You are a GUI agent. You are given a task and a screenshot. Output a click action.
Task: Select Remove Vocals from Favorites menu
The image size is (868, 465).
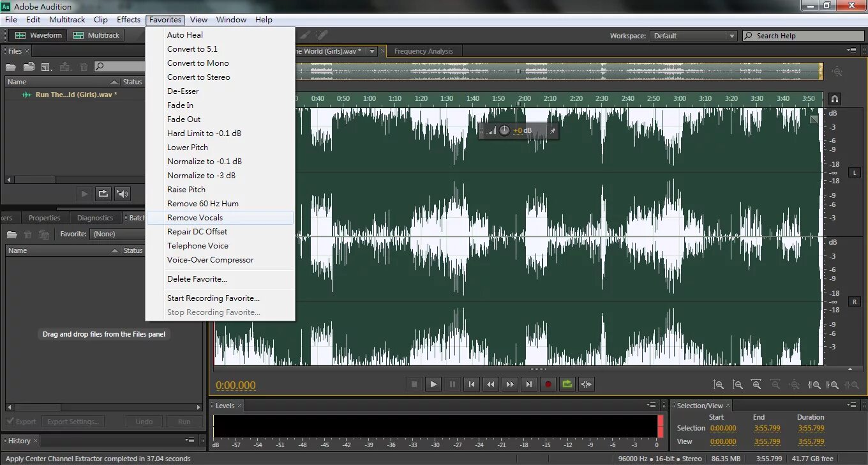220,218
